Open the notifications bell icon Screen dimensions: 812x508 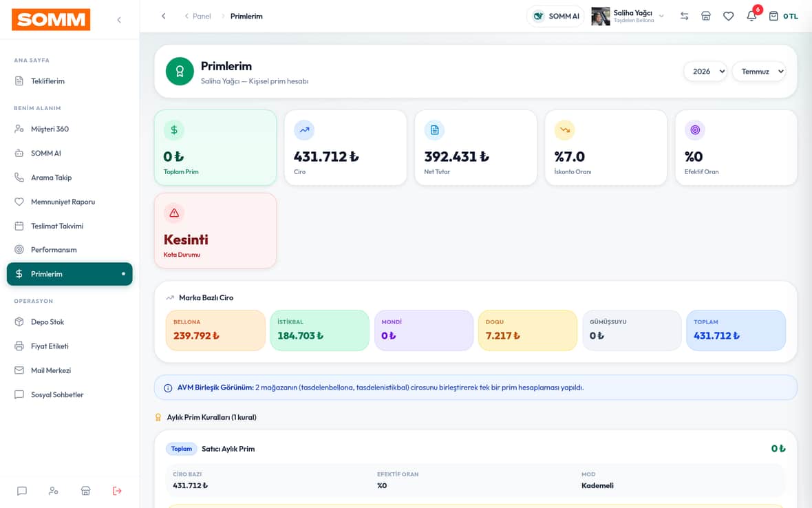[751, 16]
